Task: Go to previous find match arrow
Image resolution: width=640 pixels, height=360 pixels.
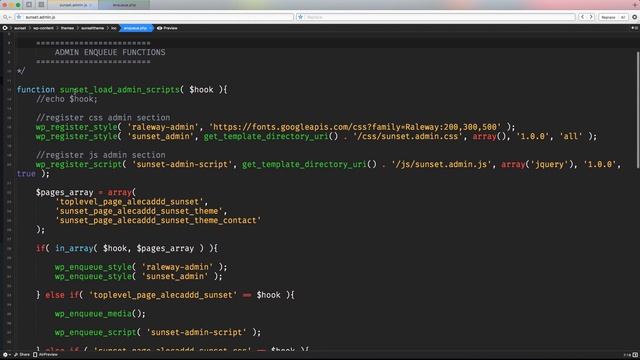Action: [582, 17]
